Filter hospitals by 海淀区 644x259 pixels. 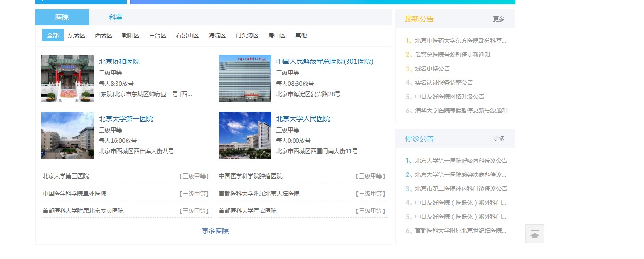tap(217, 35)
